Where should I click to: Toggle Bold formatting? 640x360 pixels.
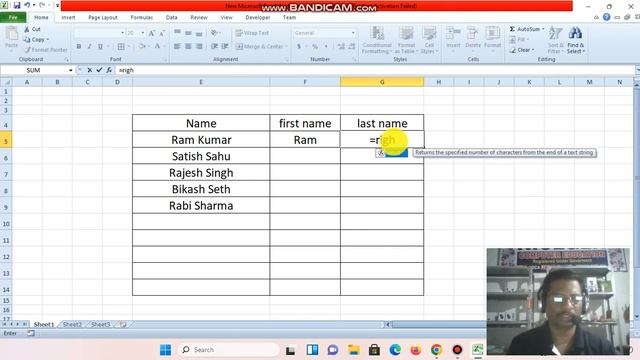click(x=79, y=47)
